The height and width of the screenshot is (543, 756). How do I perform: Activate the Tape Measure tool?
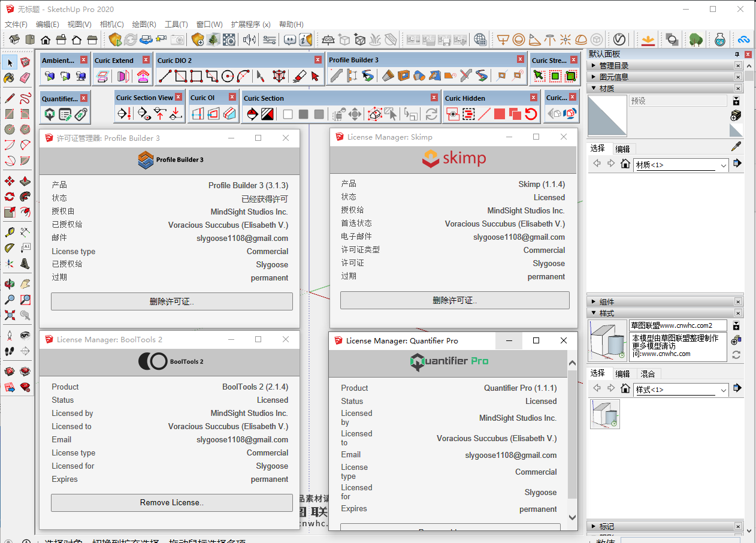[10, 233]
